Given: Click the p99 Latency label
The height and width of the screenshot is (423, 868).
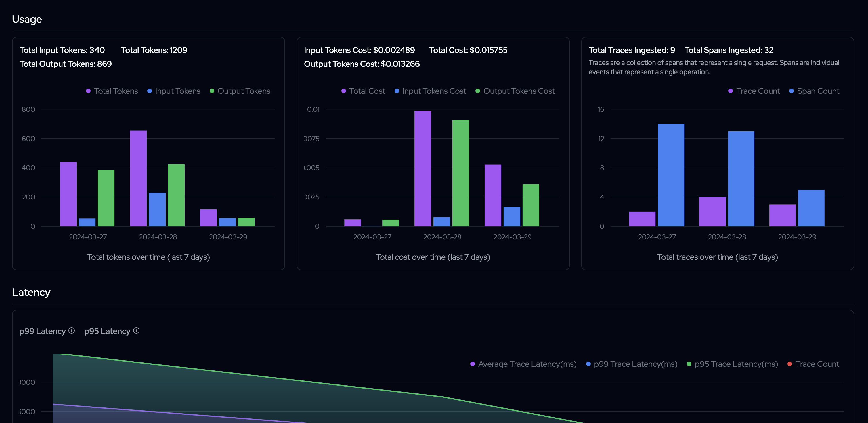Looking at the screenshot, I should pyautogui.click(x=43, y=331).
